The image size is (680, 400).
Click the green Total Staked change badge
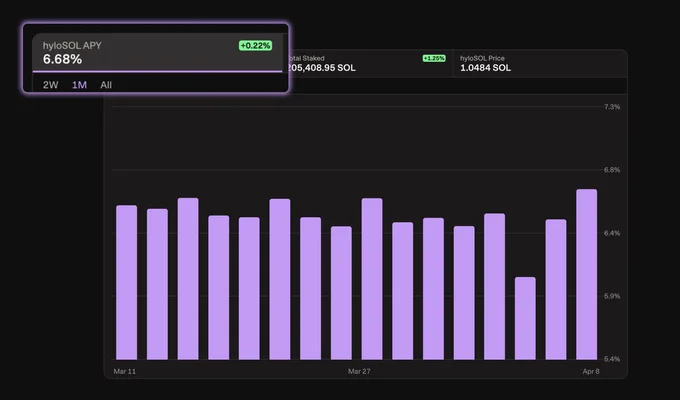[434, 58]
